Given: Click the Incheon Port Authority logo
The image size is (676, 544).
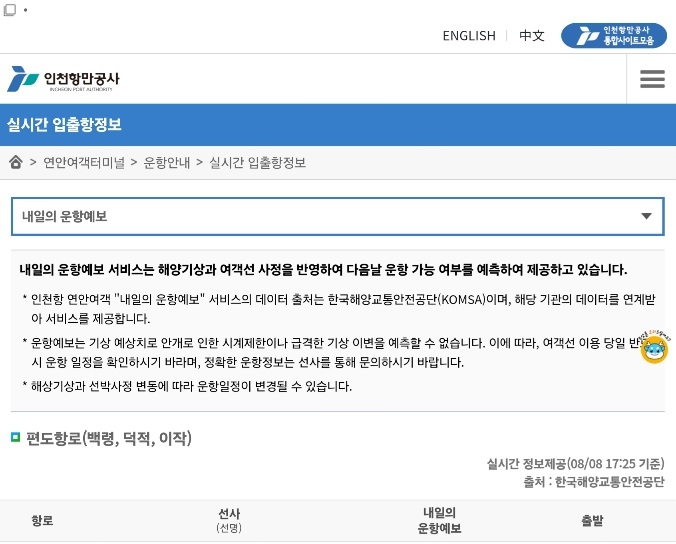Looking at the screenshot, I should click(x=63, y=79).
